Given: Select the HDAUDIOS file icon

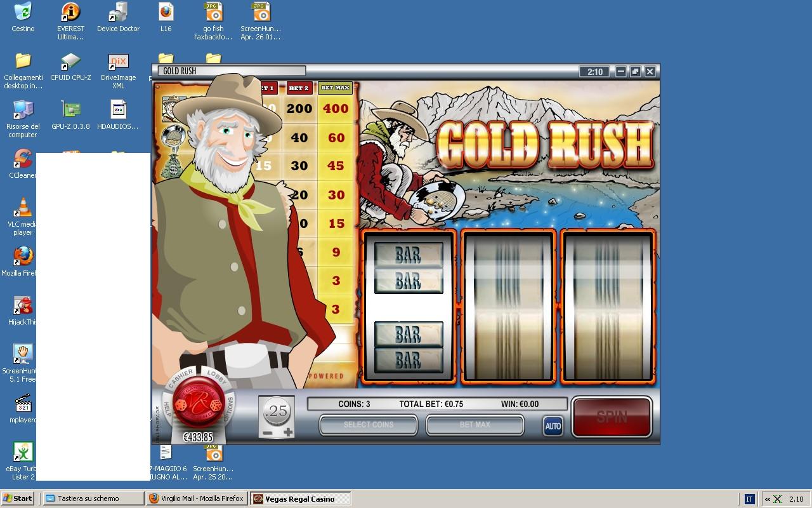Looking at the screenshot, I should [118, 116].
